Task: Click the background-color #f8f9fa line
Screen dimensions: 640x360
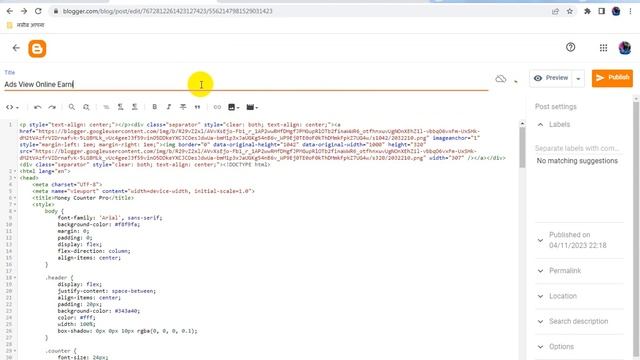Action: [x=99, y=224]
